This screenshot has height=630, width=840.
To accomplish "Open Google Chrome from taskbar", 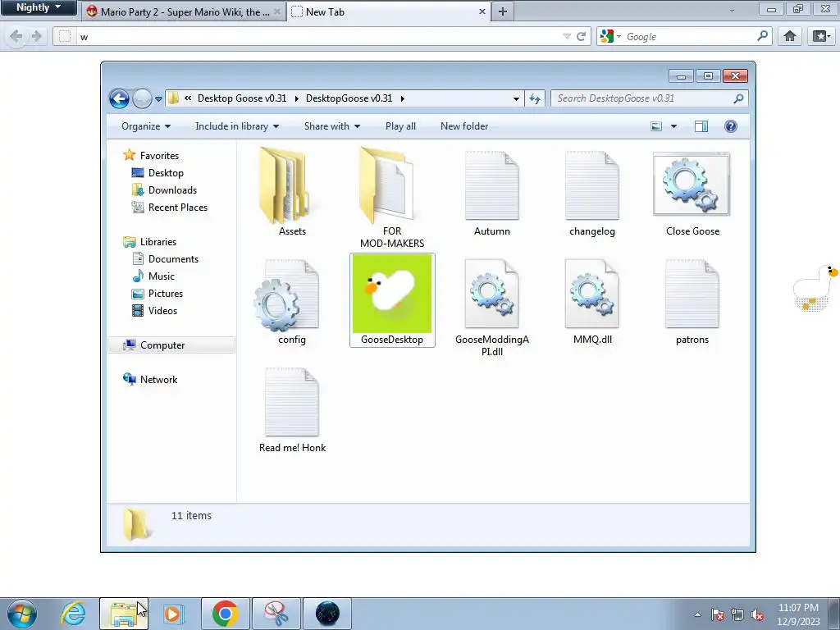I will pyautogui.click(x=225, y=614).
